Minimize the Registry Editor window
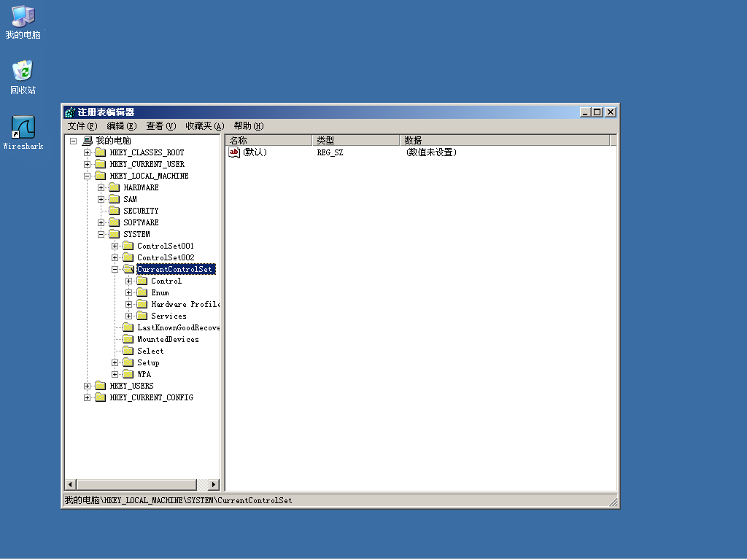The image size is (747, 560). [586, 112]
